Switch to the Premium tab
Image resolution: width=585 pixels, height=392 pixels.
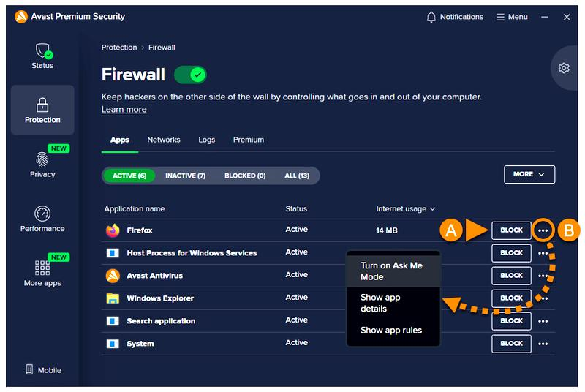[249, 140]
